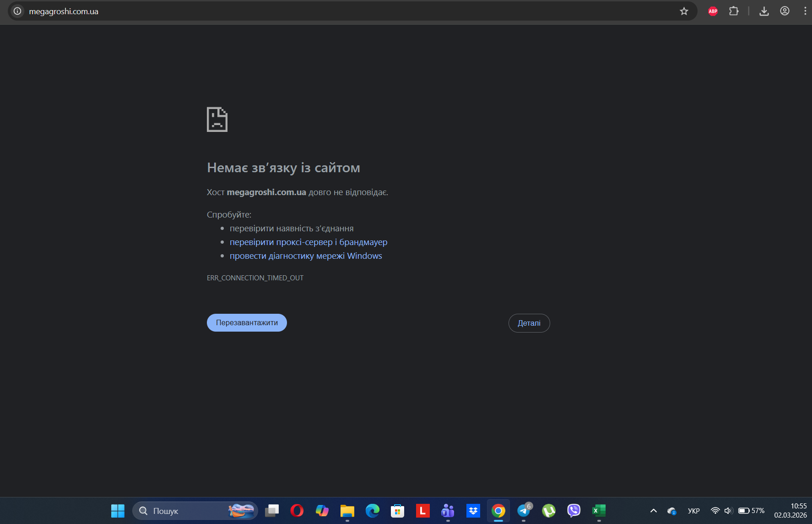
Task: Click the Chrome icon on the taskbar
Action: click(498, 511)
